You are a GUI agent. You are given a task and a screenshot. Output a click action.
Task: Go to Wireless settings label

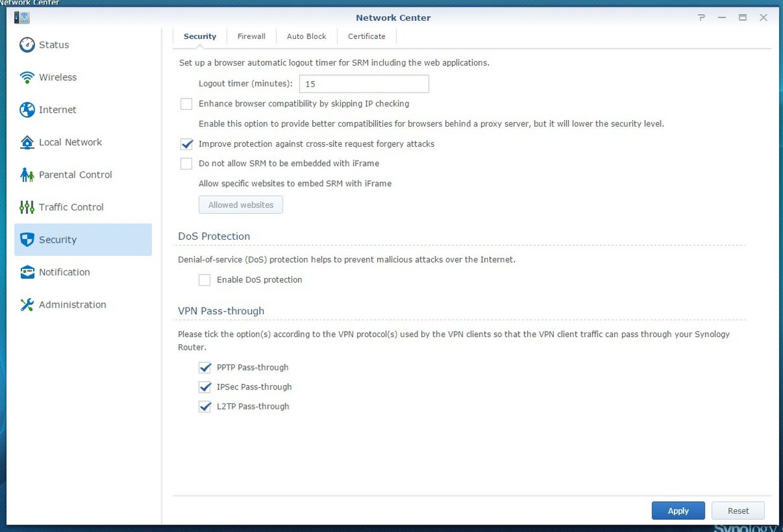click(58, 78)
